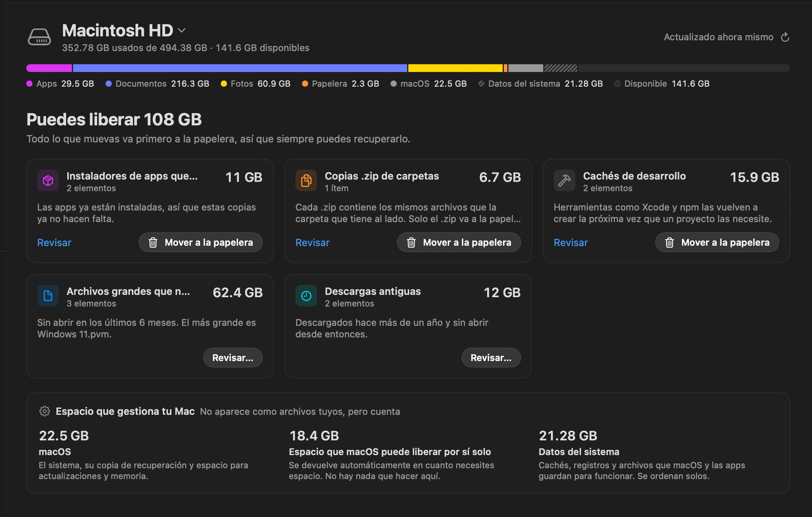Click the '11 GB' size of Instaladores de apps
The height and width of the screenshot is (517, 812).
[244, 177]
